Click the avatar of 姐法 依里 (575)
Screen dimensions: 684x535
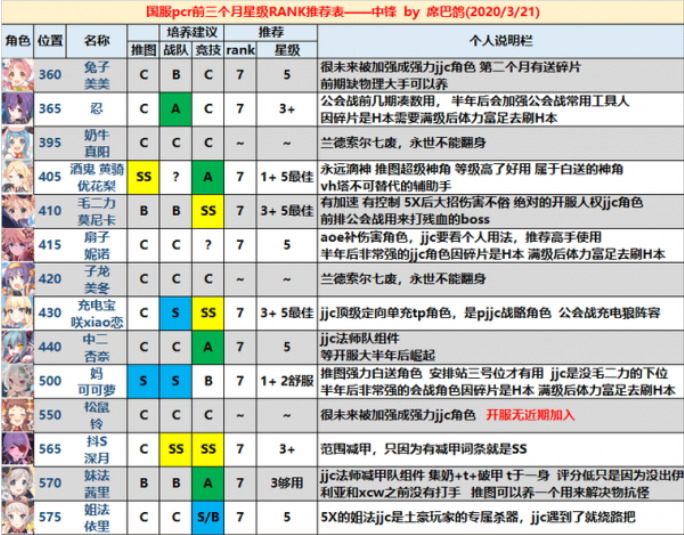point(17,518)
